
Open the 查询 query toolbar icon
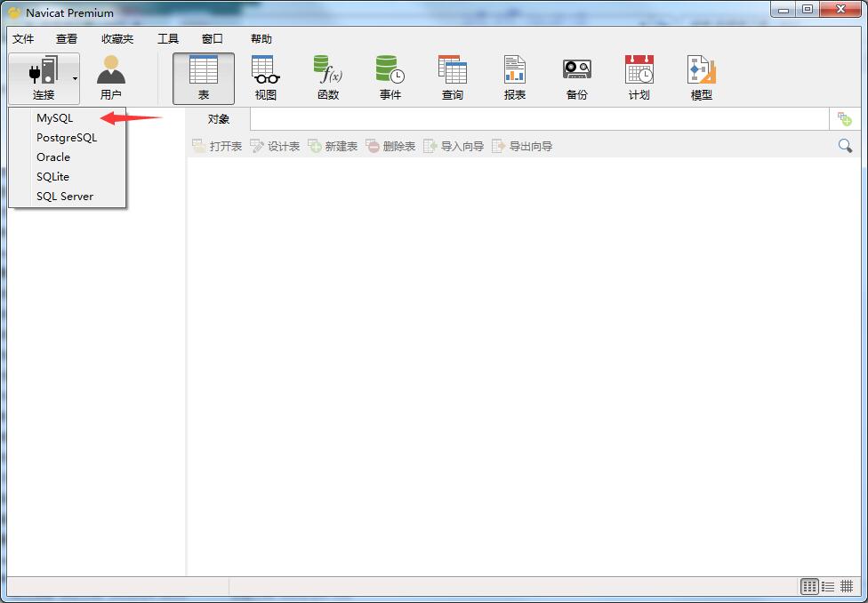[453, 78]
